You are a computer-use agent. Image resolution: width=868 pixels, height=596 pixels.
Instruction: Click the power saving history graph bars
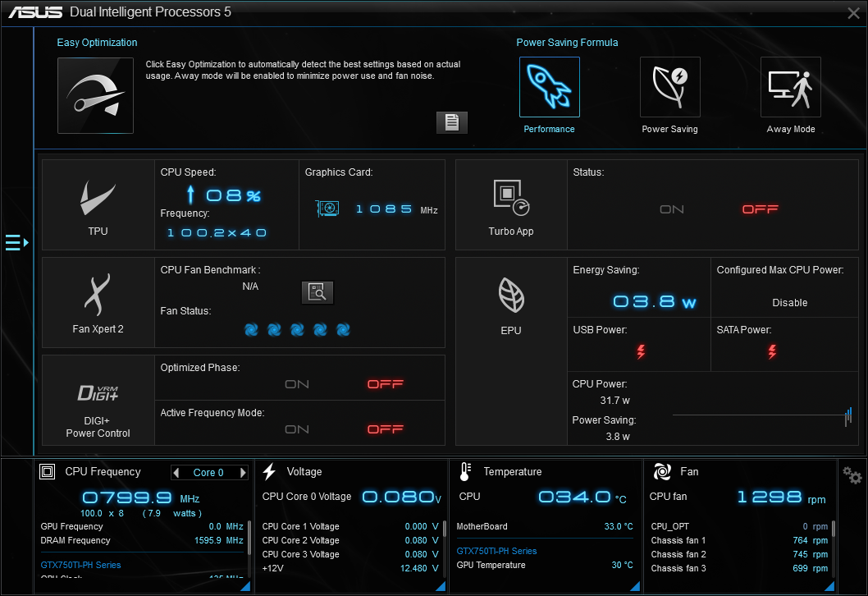point(848,416)
